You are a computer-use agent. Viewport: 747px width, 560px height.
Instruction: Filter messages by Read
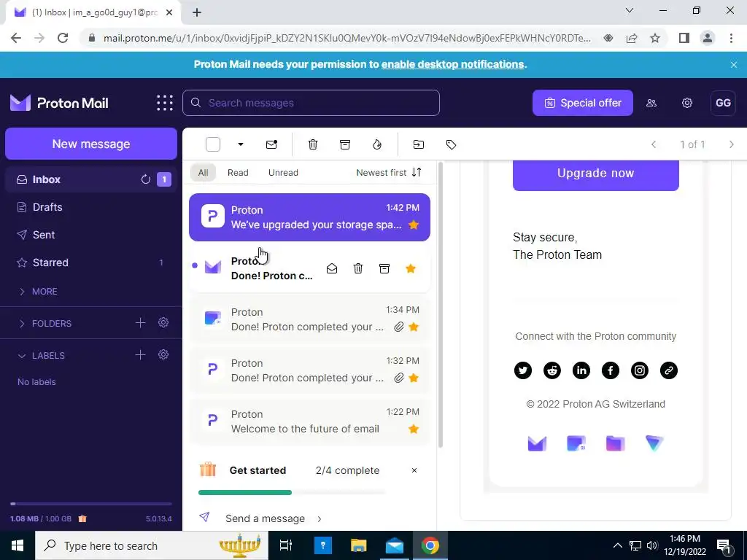coord(238,172)
